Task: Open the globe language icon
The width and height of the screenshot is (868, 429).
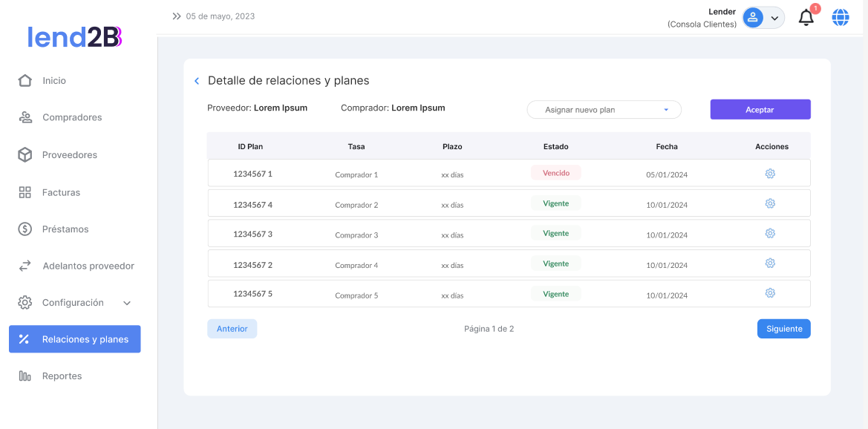Action: [840, 18]
